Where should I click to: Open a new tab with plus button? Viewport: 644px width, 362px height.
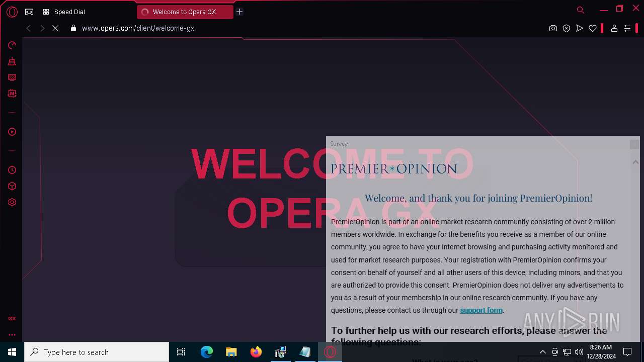(x=239, y=12)
